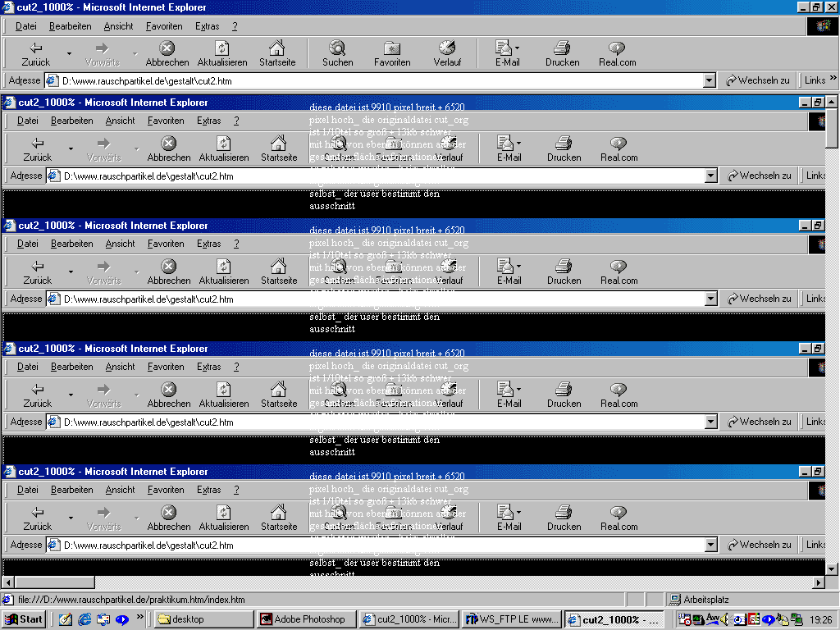Screen dimensions: 840x630
Task: Open the E-Mail dropdown arrow in the topmost toolbar
Action: (x=517, y=48)
